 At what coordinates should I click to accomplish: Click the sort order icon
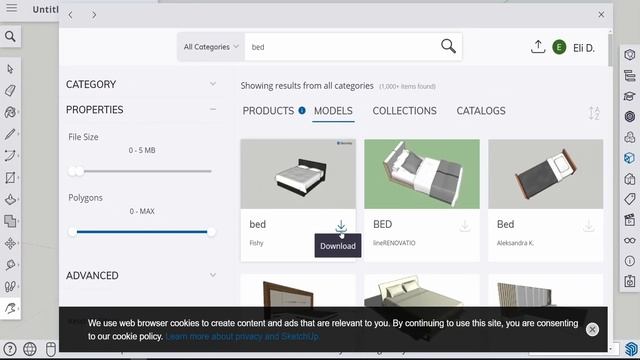(x=594, y=113)
